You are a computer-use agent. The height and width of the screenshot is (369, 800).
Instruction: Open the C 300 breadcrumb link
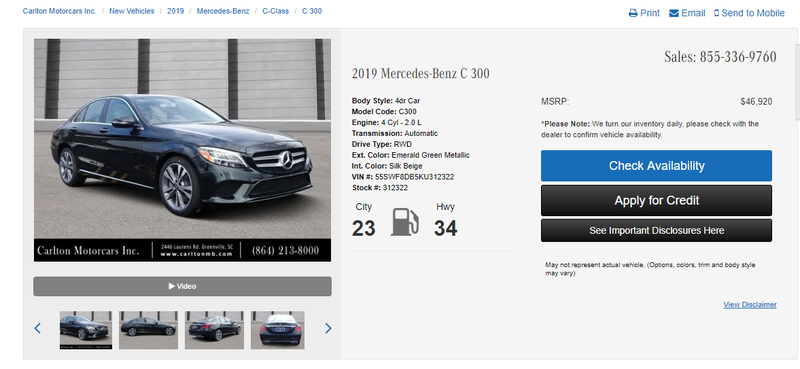coord(312,11)
